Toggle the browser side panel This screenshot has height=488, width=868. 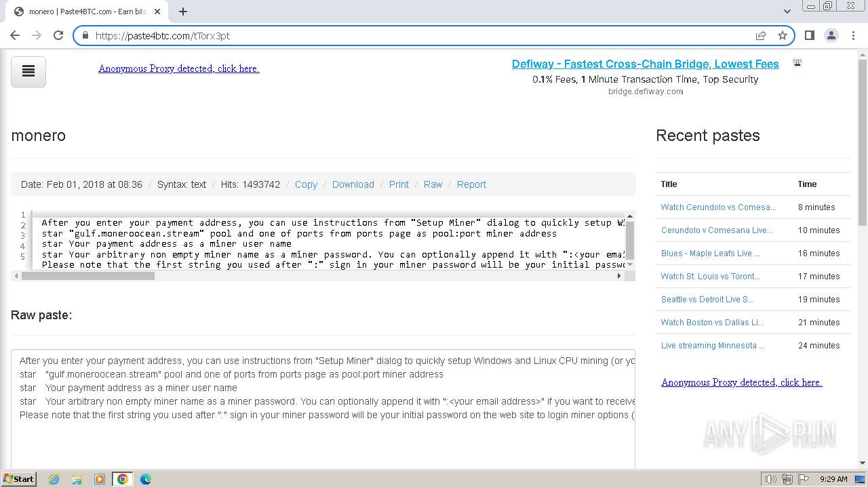pyautogui.click(x=809, y=35)
